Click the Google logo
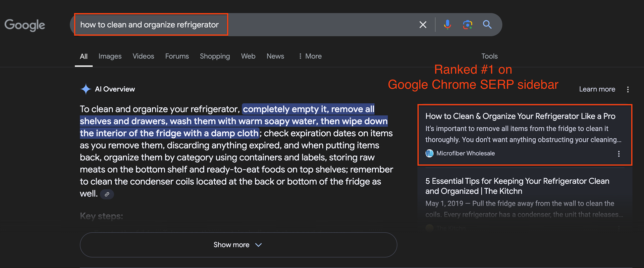The height and width of the screenshot is (268, 644). (24, 25)
